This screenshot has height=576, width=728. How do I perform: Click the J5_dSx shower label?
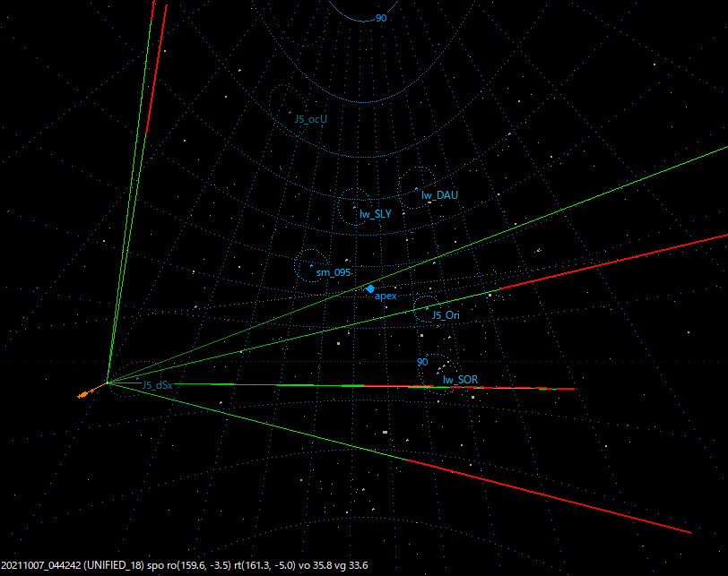[157, 383]
